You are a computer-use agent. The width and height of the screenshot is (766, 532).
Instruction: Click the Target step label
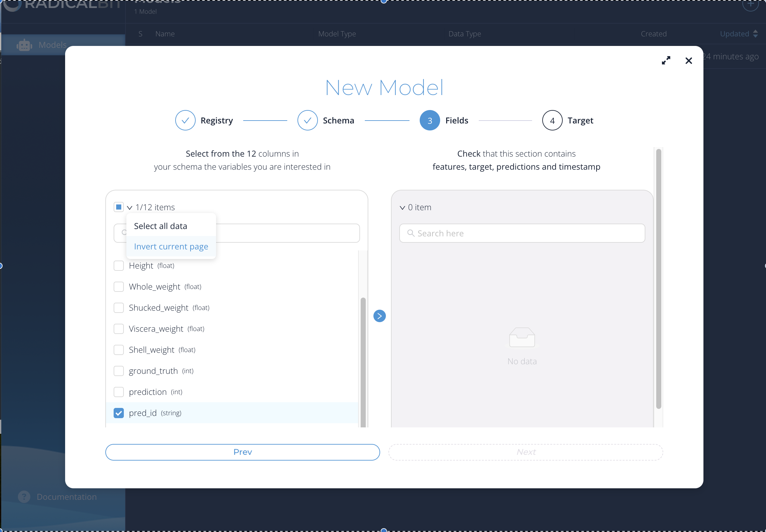click(x=580, y=120)
